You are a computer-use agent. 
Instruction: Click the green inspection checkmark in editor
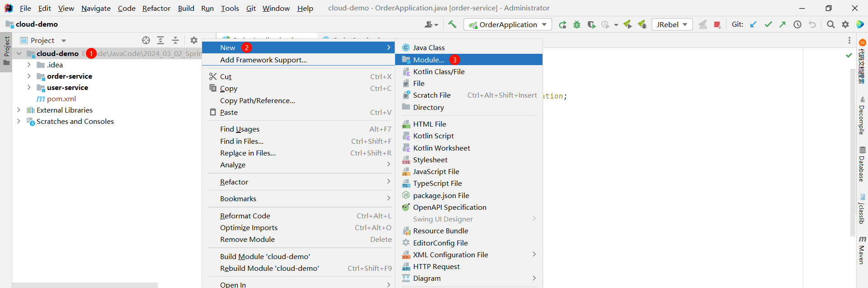(849, 55)
